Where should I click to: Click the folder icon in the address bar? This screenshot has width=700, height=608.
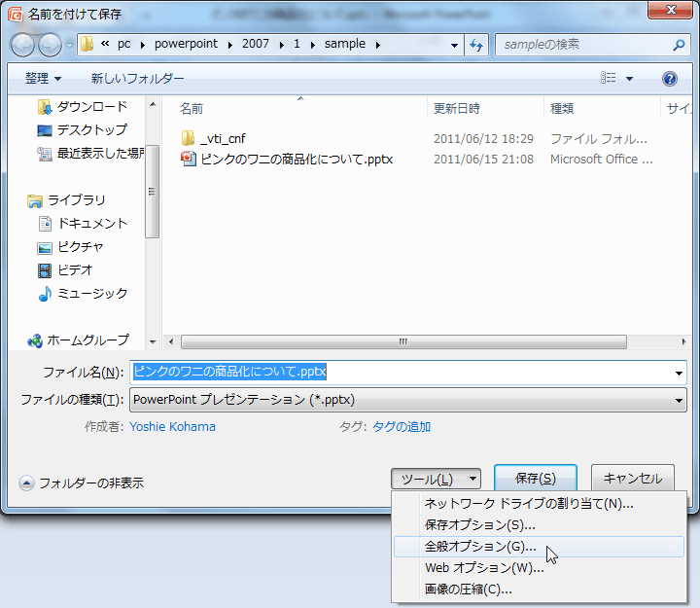click(x=87, y=44)
